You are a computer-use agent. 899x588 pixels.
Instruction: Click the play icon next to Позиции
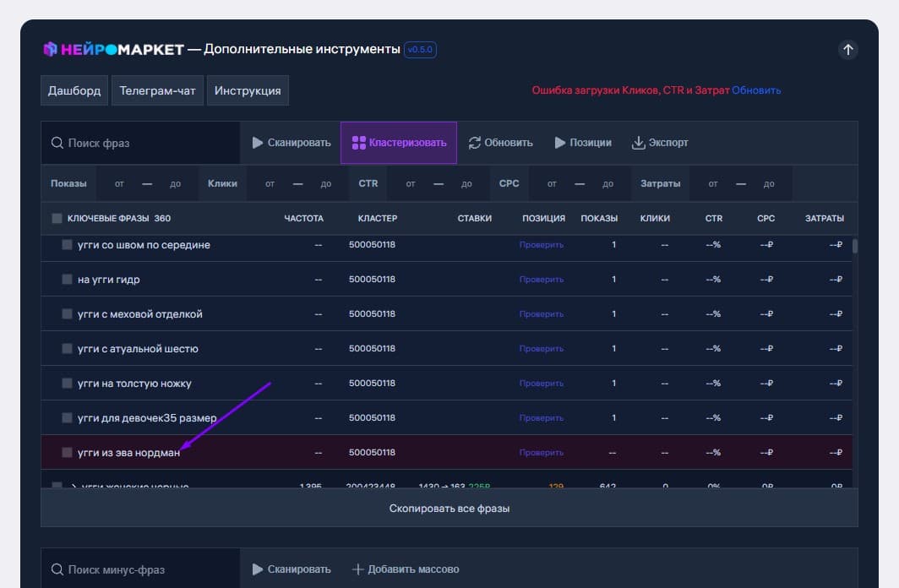coord(560,143)
